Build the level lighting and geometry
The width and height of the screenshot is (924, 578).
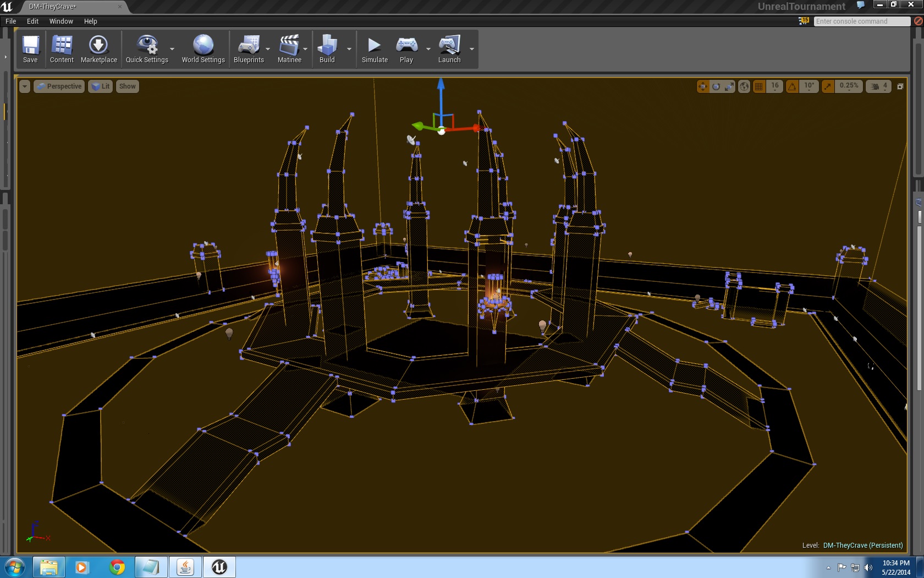tap(327, 49)
